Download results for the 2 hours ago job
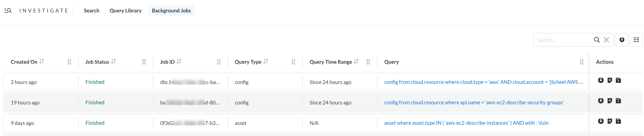Viewport: 644px width, 136px height. [601, 80]
